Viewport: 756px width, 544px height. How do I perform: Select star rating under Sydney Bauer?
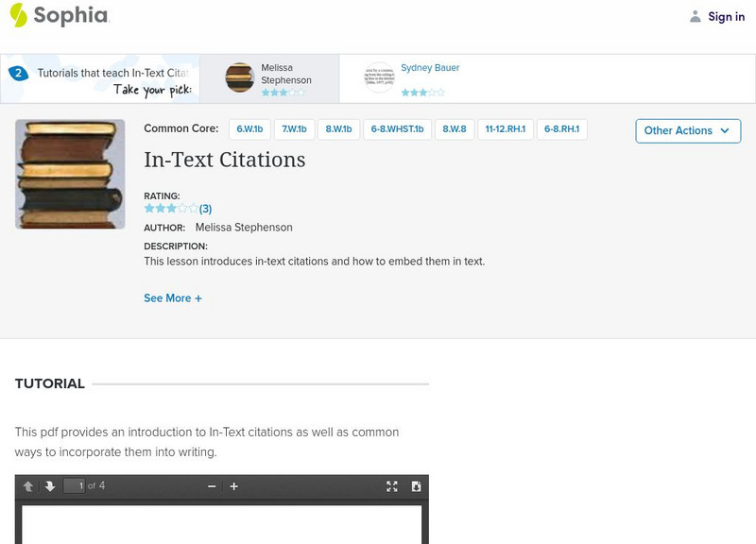tap(422, 92)
